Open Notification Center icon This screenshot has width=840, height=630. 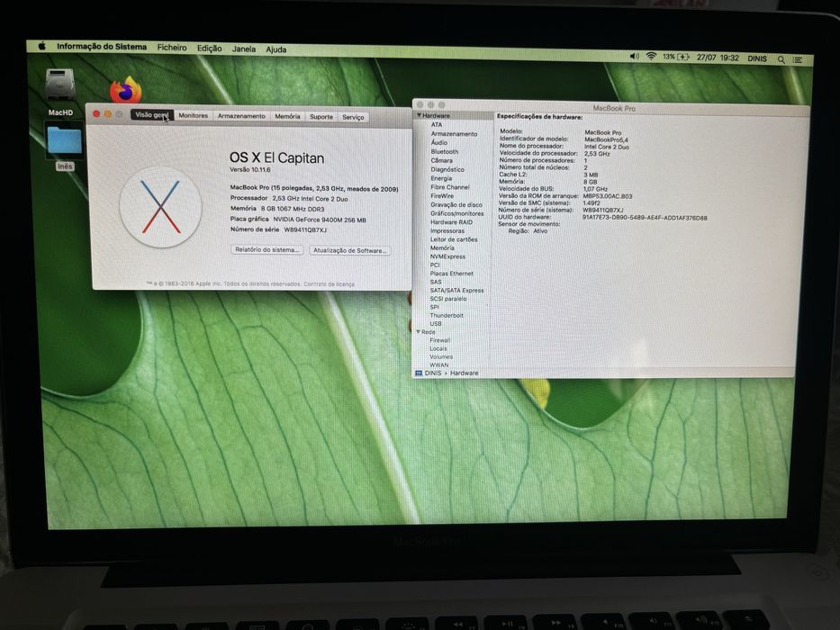coord(798,60)
